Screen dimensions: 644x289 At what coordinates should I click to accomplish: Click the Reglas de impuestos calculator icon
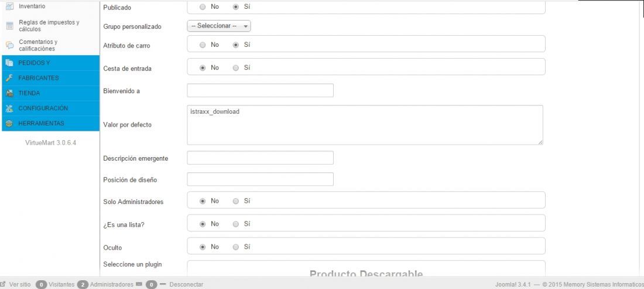[x=10, y=26]
